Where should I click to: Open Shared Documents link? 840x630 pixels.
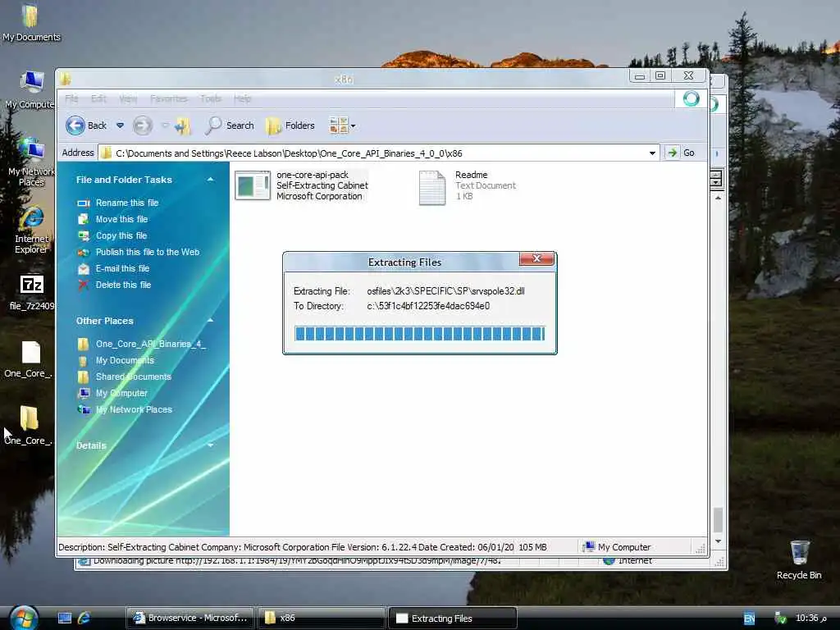pyautogui.click(x=134, y=377)
